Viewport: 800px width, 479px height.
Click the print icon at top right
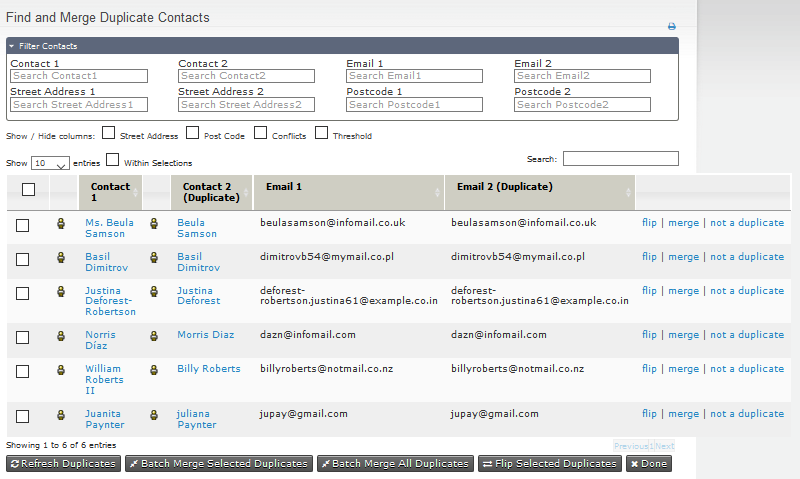click(x=672, y=26)
